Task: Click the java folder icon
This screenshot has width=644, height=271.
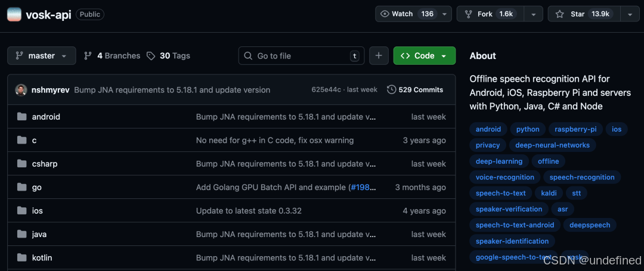Action: 22,234
